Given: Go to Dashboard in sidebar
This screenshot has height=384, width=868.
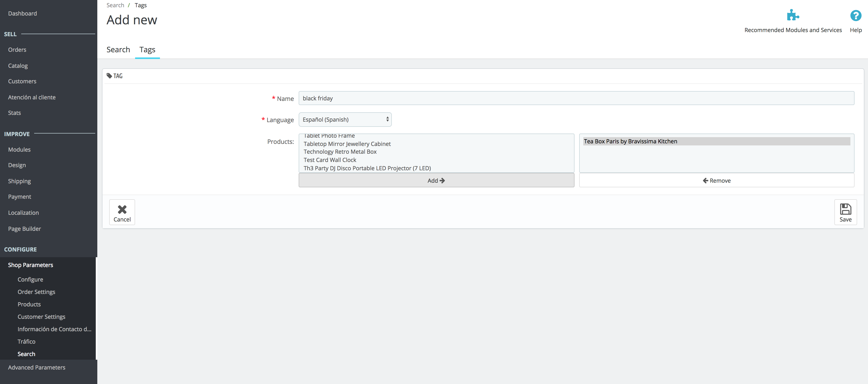Looking at the screenshot, I should tap(22, 13).
